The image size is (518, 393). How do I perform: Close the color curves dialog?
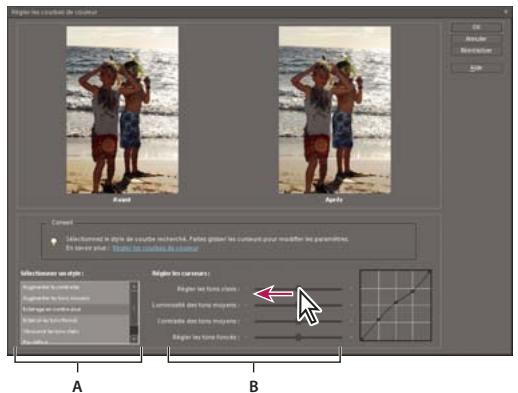[506, 12]
